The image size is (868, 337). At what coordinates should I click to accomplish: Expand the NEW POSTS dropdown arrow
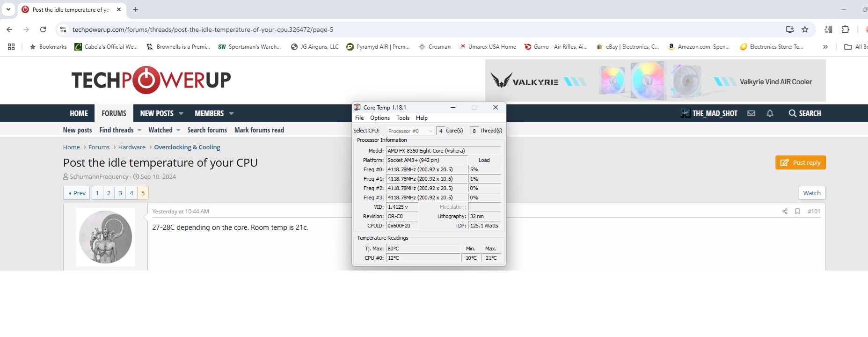[x=181, y=113]
